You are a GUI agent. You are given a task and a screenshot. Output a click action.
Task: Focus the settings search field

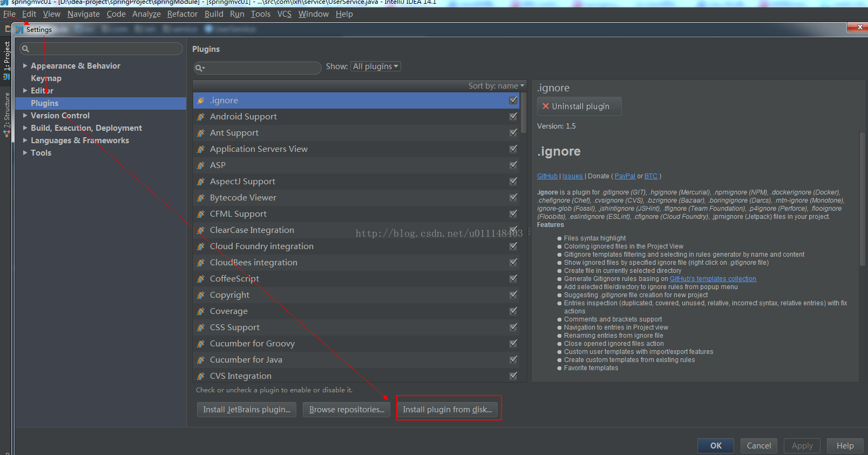(x=101, y=49)
